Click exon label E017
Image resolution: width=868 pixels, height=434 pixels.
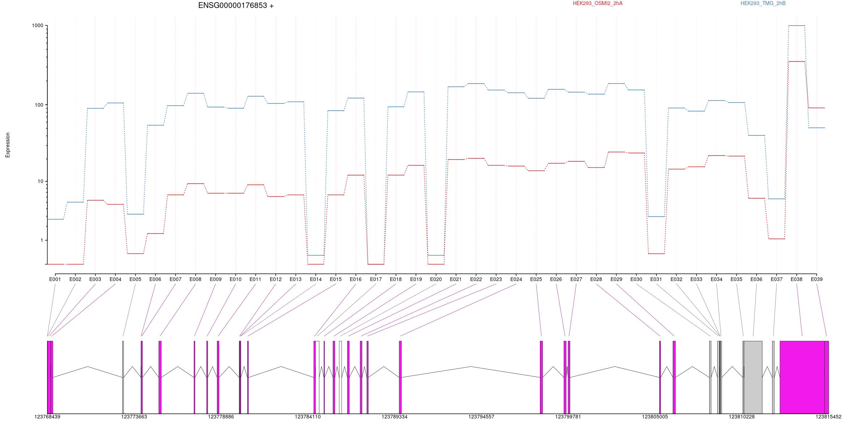(376, 279)
